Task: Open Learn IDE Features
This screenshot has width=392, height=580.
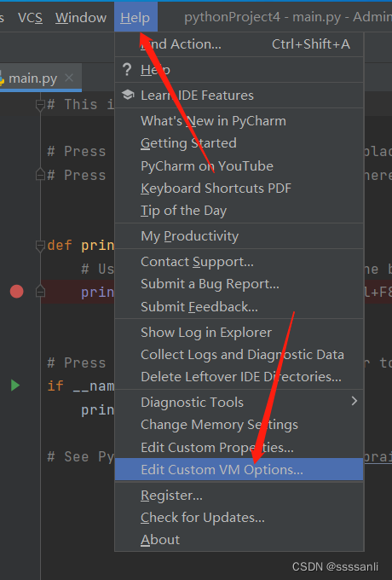Action: [x=239, y=96]
